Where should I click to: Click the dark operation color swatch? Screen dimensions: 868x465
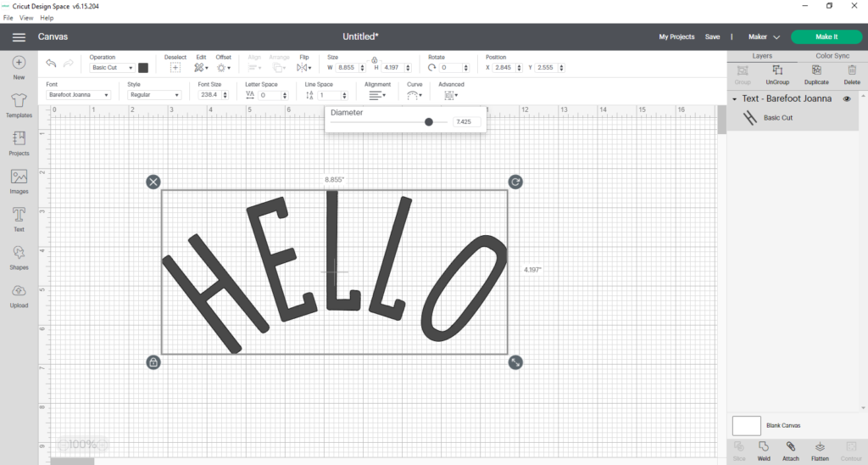(142, 68)
